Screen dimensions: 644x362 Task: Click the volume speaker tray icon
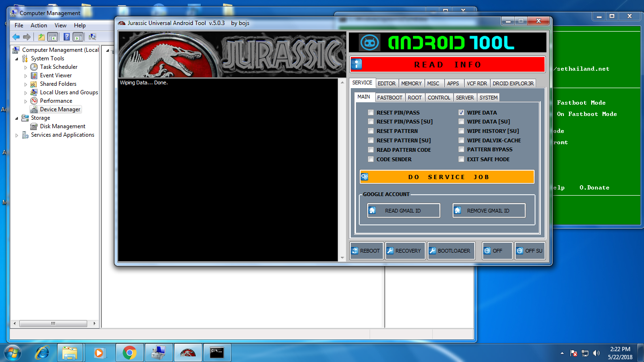pos(596,353)
